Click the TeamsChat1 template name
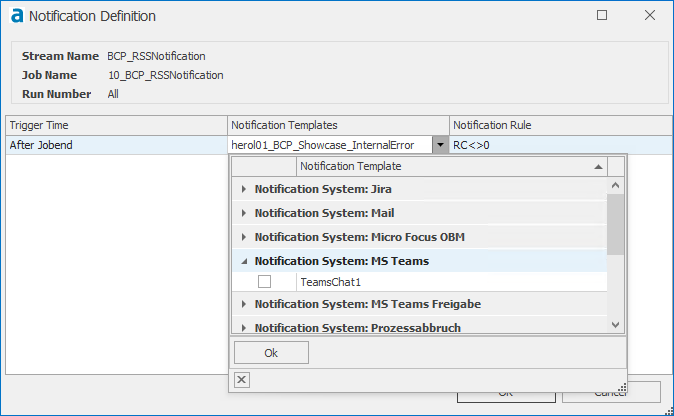674x416 pixels. (331, 282)
